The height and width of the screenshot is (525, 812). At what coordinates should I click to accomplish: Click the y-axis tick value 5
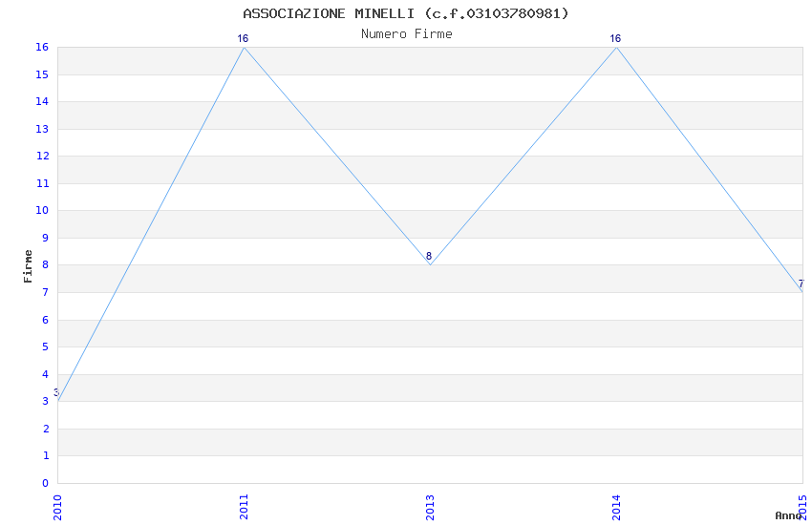coord(46,347)
